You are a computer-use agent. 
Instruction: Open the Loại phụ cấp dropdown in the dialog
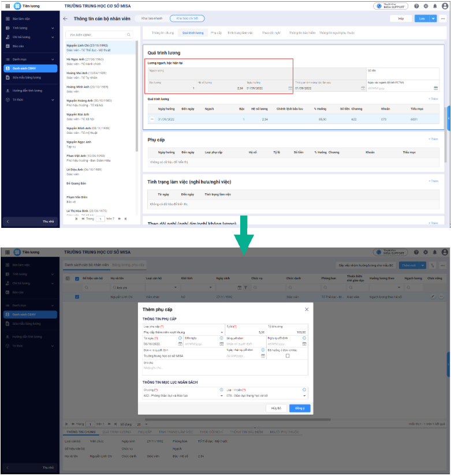coord(222,332)
